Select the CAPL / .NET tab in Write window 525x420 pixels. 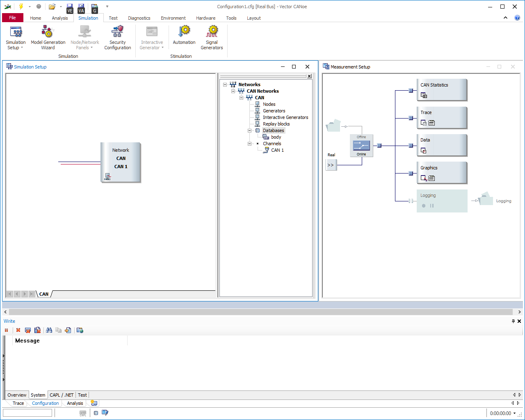(62, 395)
